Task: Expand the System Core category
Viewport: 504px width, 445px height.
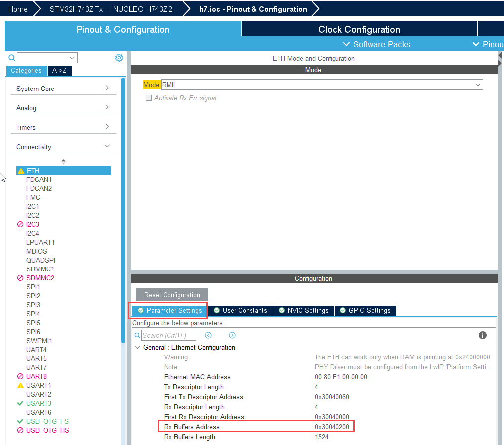Action: click(x=63, y=89)
